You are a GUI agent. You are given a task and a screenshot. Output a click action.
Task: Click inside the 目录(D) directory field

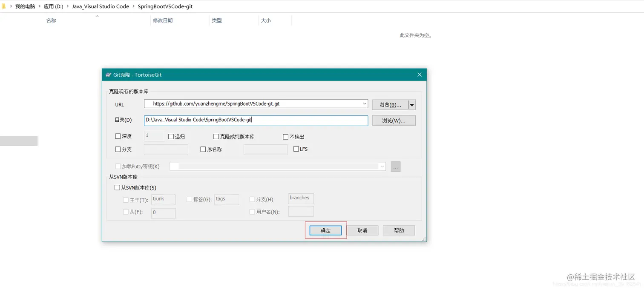pyautogui.click(x=256, y=121)
